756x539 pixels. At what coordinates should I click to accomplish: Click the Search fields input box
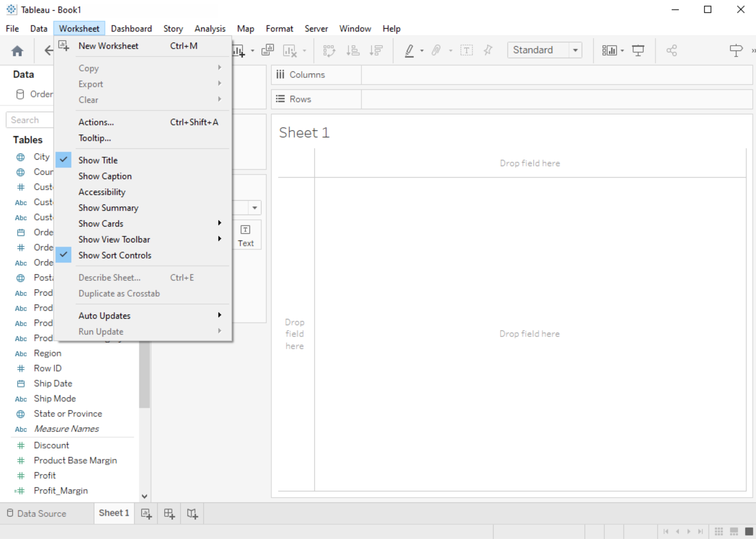click(30, 120)
